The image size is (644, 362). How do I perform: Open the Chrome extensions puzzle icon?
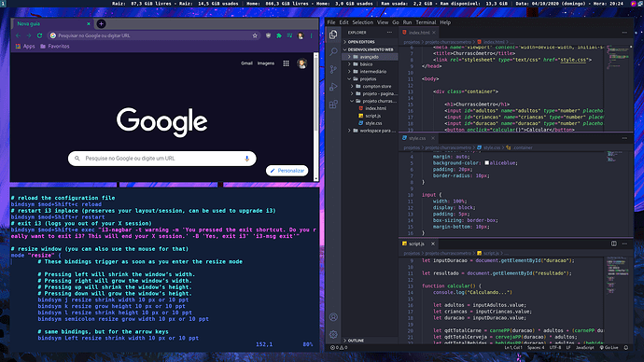point(279,35)
